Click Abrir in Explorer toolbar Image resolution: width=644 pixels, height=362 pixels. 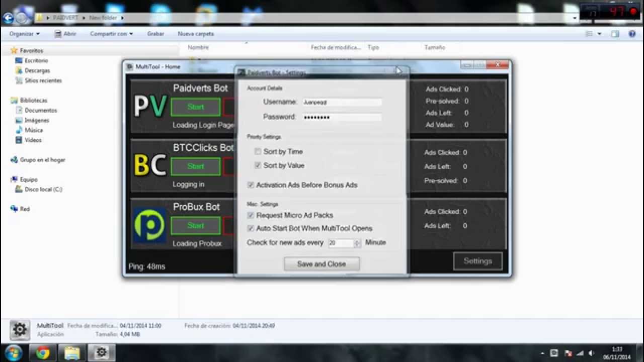coord(65,34)
